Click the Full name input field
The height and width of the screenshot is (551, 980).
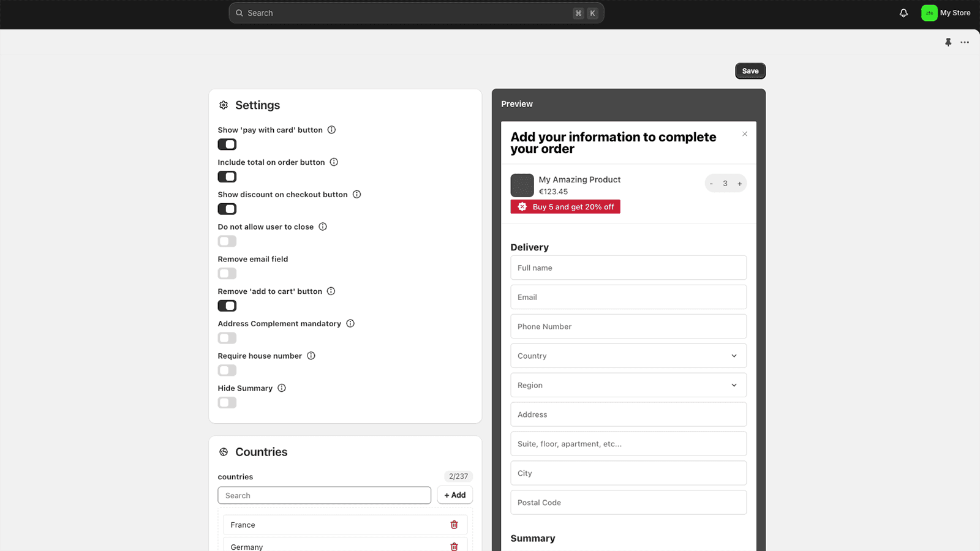click(628, 268)
